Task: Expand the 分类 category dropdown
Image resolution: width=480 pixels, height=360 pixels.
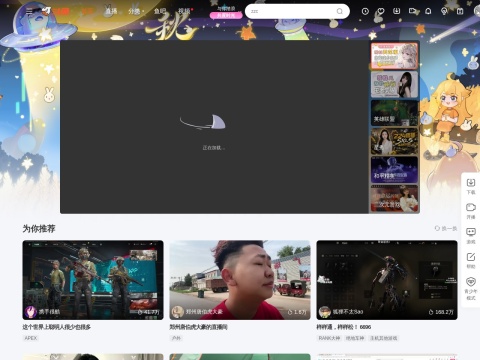Action: coord(136,11)
